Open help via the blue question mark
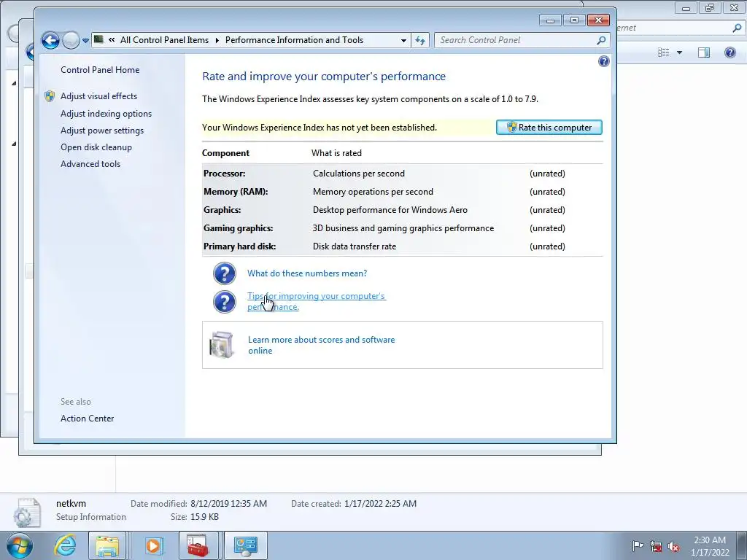 tap(603, 61)
